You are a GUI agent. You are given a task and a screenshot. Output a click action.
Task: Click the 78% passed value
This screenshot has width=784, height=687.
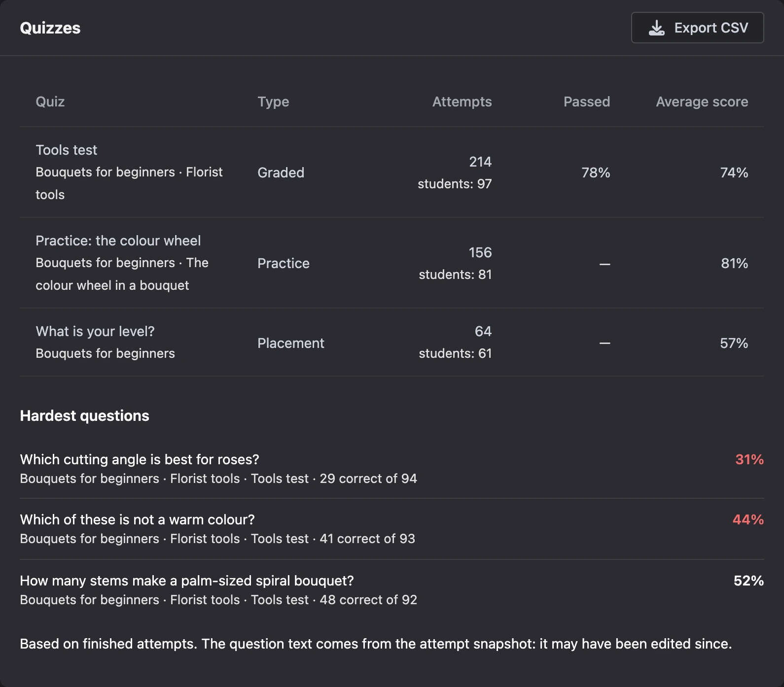coord(596,172)
